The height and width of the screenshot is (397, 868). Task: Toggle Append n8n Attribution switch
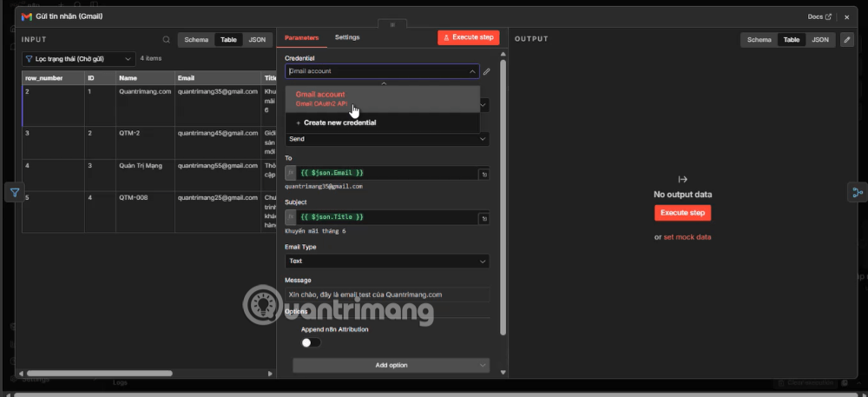(x=311, y=343)
